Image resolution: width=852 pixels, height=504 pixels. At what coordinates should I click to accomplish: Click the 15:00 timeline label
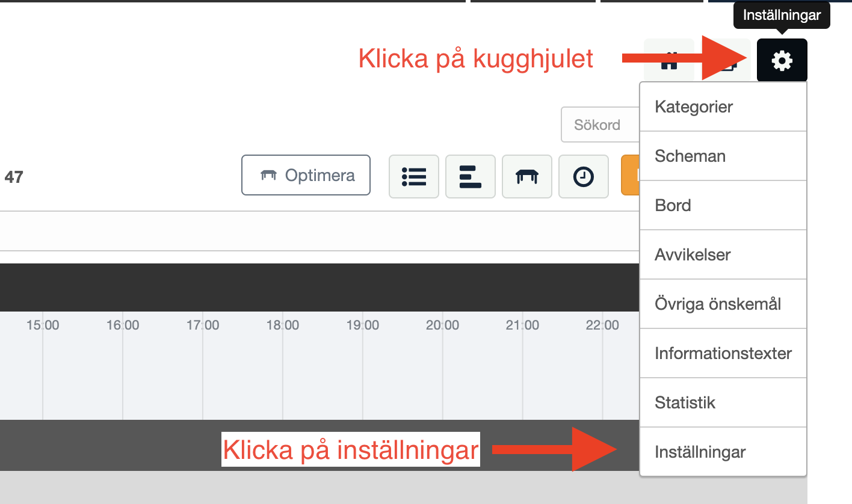[x=43, y=325]
